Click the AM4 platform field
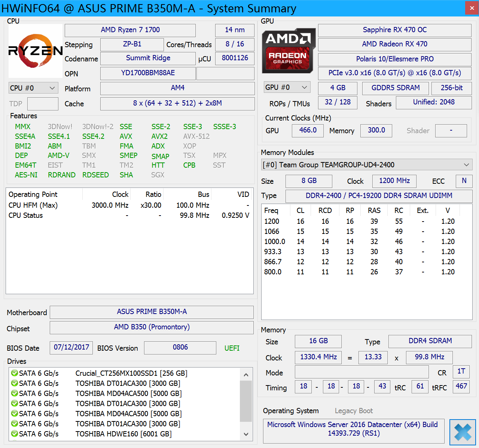Image resolution: width=479 pixels, height=448 pixels. pyautogui.click(x=177, y=88)
